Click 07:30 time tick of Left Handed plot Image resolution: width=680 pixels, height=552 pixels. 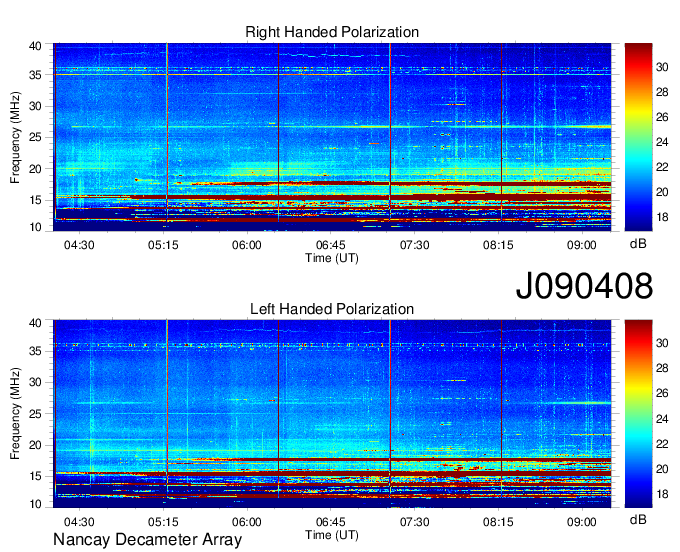(414, 522)
